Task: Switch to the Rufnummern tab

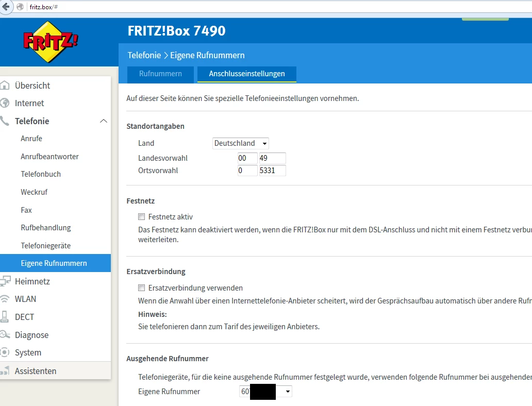Action: [x=160, y=74]
